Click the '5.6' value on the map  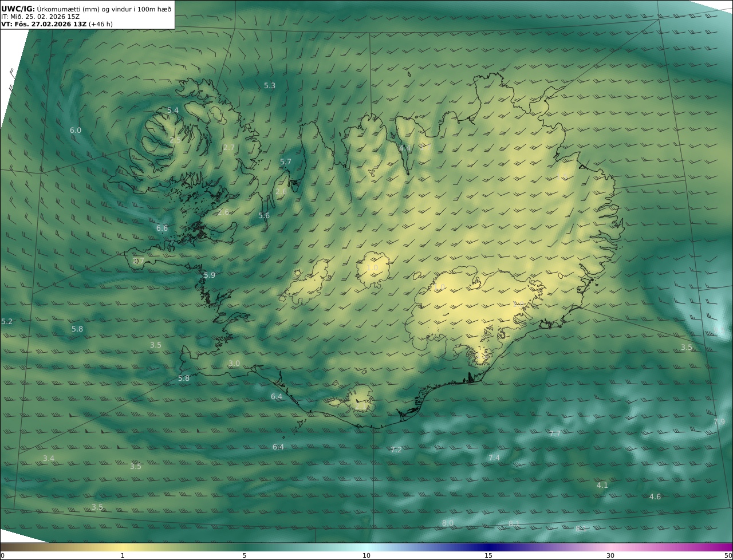point(264,216)
